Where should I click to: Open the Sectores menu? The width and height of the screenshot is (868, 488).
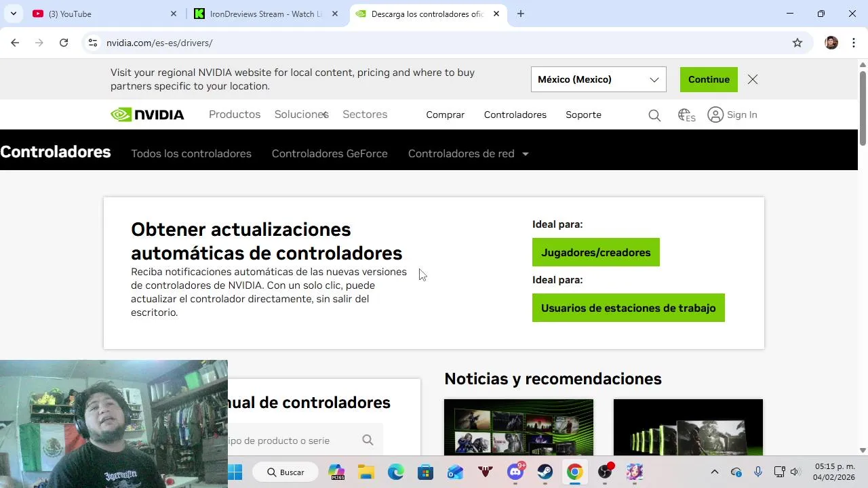tap(365, 115)
